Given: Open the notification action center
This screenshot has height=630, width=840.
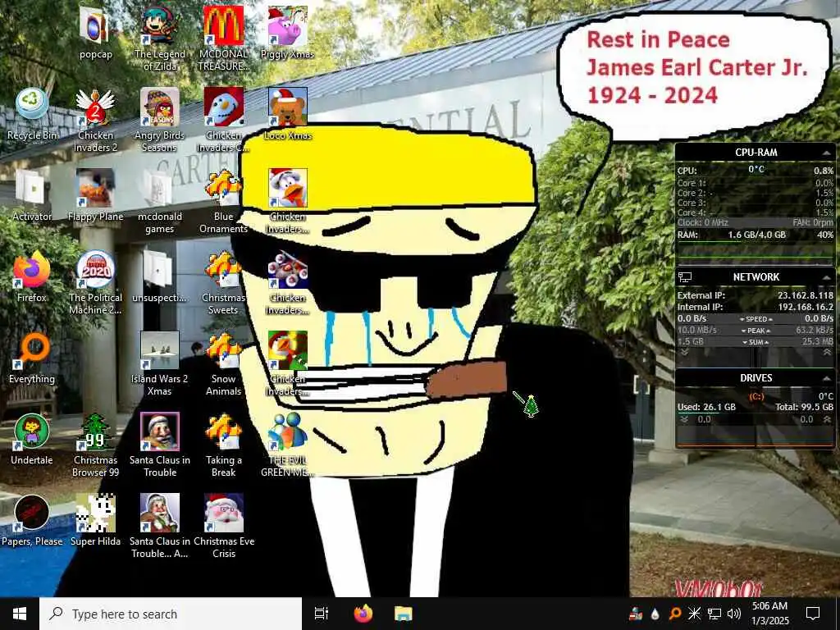Looking at the screenshot, I should pyautogui.click(x=813, y=614).
